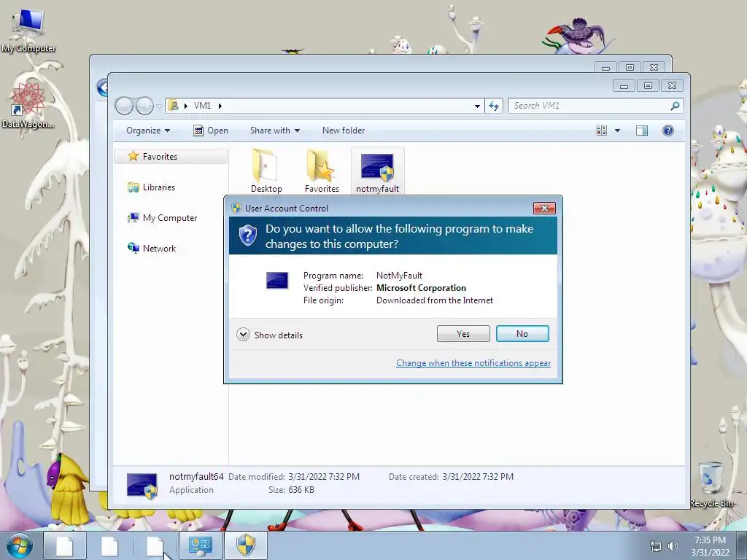Toggle the preview pane icon
The height and width of the screenshot is (560, 747).
(642, 131)
